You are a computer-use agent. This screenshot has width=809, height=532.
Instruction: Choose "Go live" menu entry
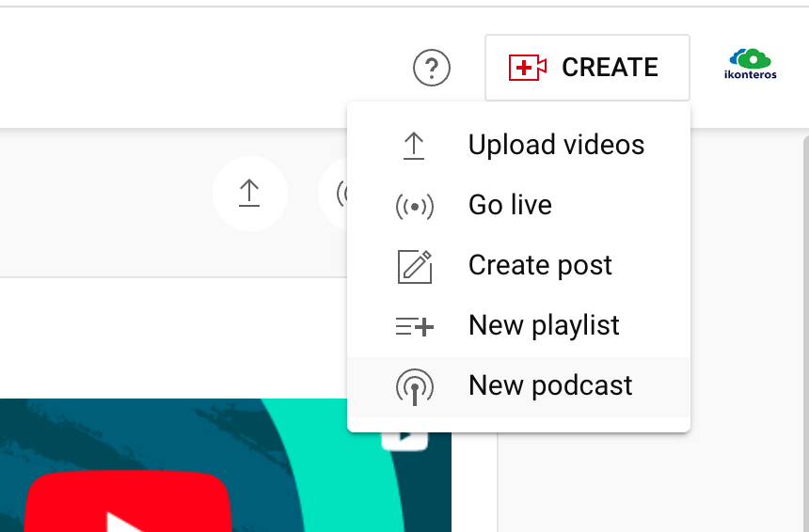[x=510, y=206]
